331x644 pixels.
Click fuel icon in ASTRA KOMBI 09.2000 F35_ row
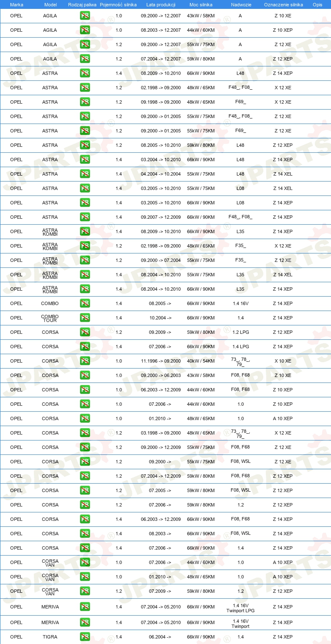(x=85, y=260)
